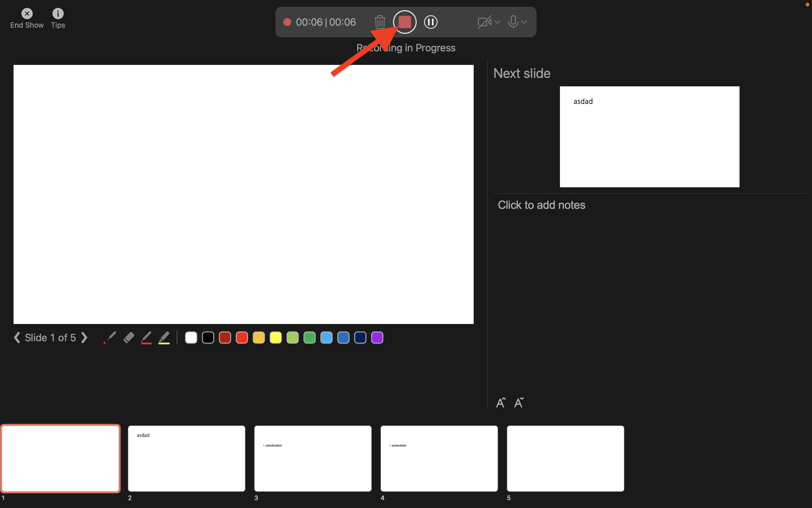Select blank slide 5 thumbnail
812x508 pixels.
(x=565, y=458)
